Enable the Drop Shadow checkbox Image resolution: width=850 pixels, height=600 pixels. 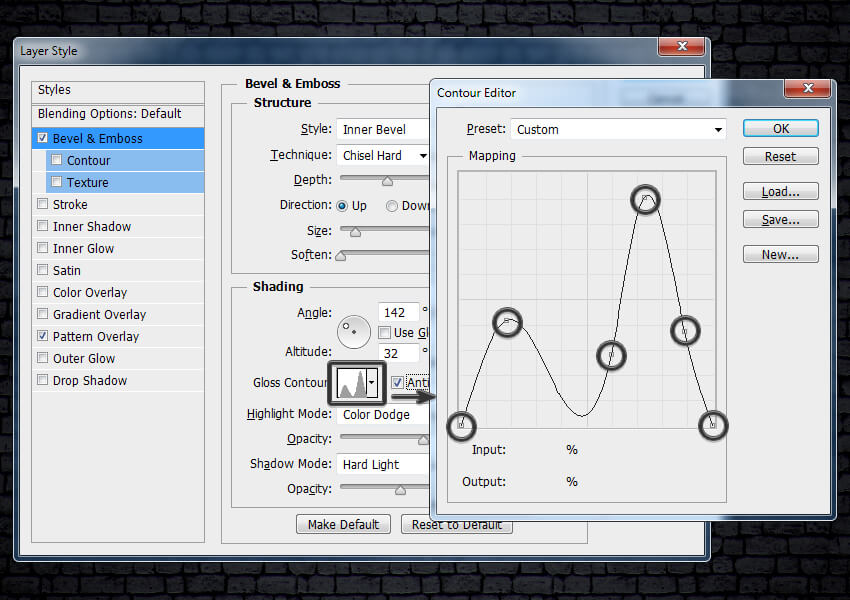(x=42, y=381)
